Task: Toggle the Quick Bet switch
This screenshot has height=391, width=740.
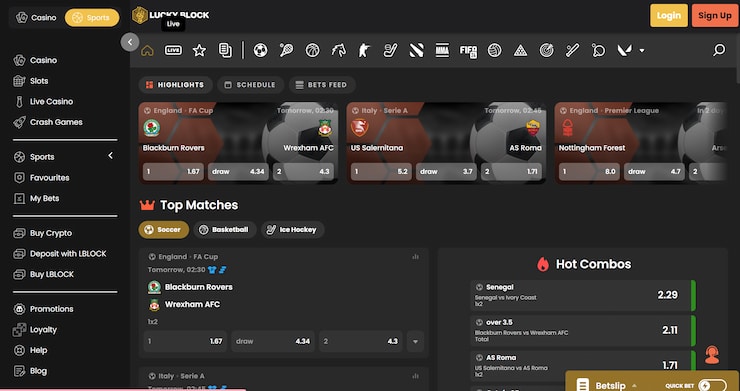Action: click(x=712, y=385)
